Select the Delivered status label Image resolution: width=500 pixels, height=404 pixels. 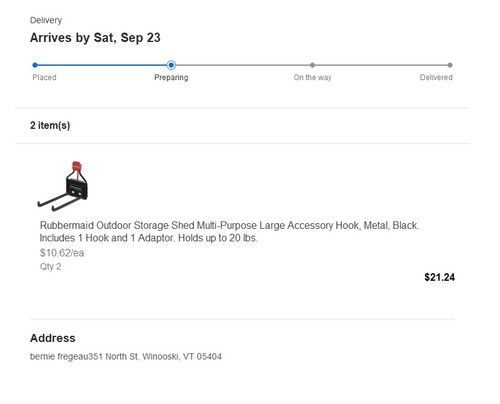(x=436, y=77)
